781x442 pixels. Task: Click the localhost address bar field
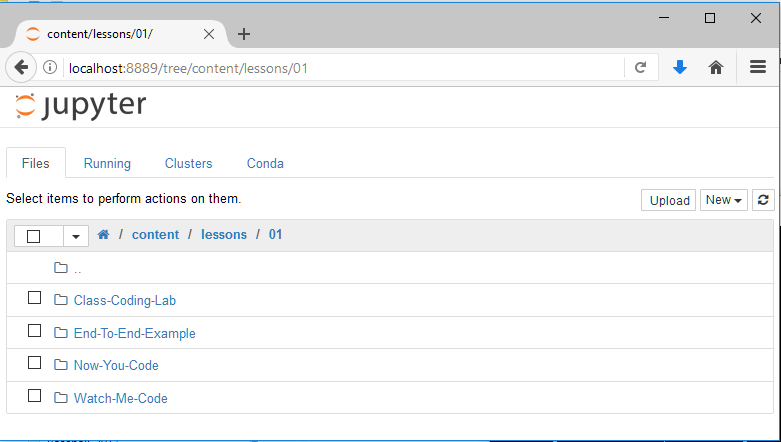click(x=340, y=68)
